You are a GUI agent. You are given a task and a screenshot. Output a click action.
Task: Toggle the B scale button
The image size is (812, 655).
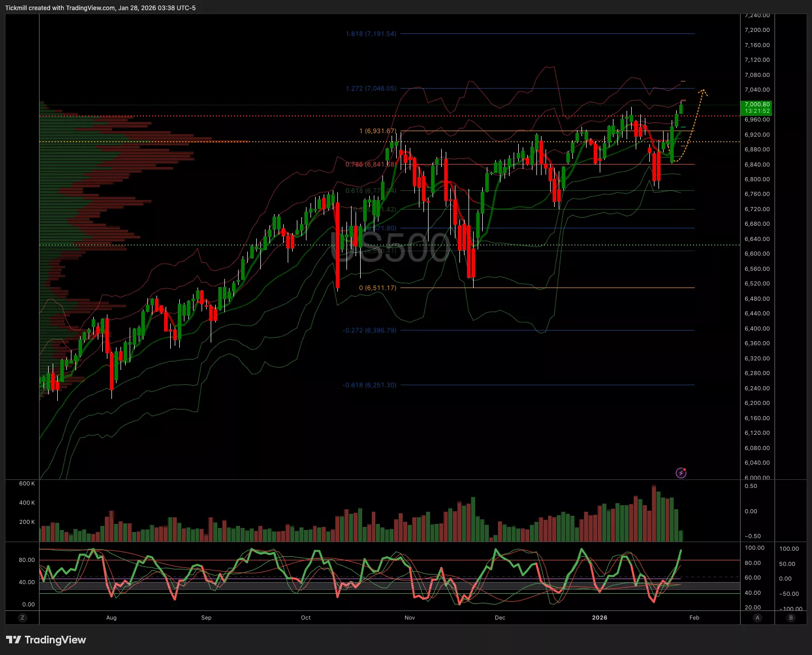(x=791, y=618)
